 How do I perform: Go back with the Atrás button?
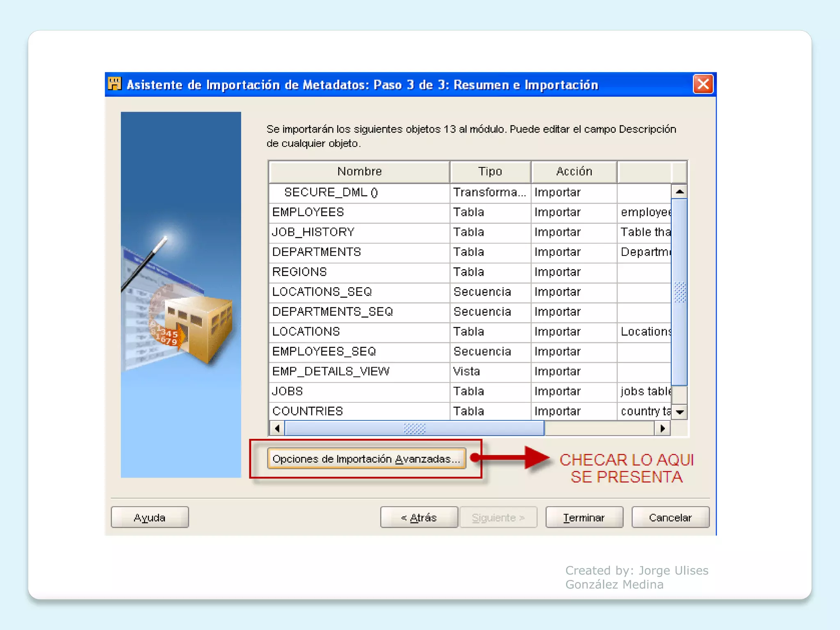(x=419, y=517)
